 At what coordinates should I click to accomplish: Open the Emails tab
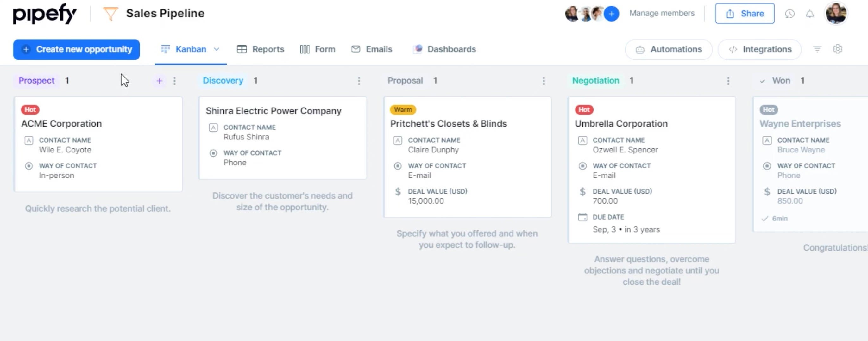click(x=372, y=49)
